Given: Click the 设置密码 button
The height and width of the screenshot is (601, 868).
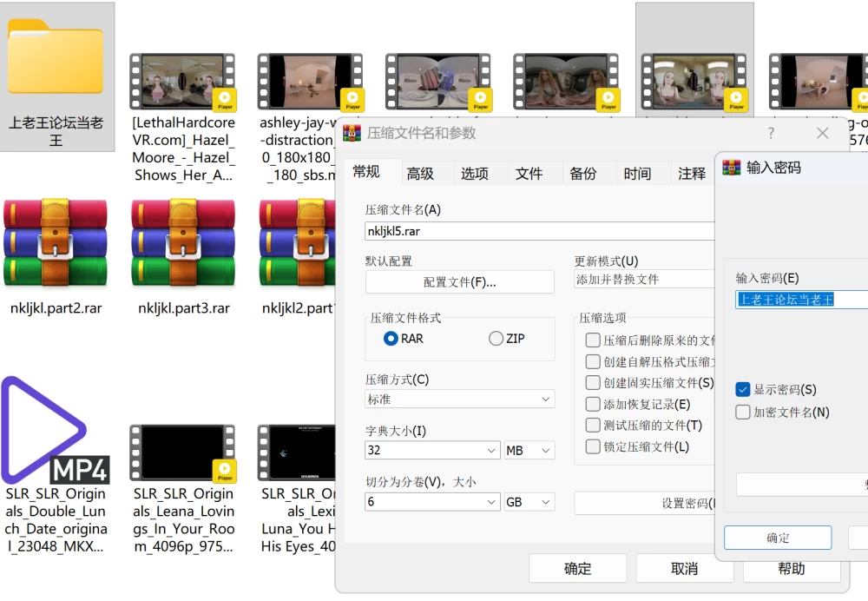Looking at the screenshot, I should pyautogui.click(x=645, y=503).
